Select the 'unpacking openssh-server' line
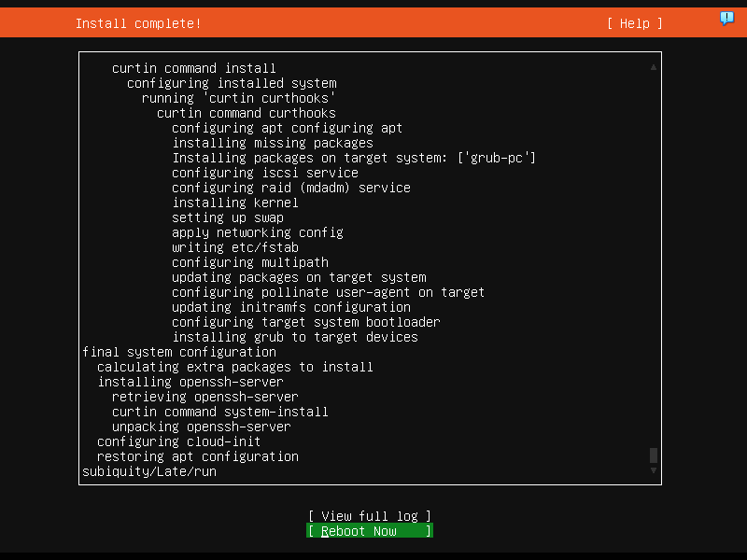 pyautogui.click(x=201, y=427)
